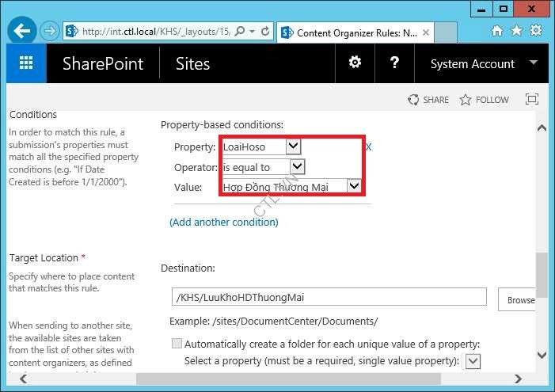Click the browser Back arrow button
The image size is (555, 392).
pos(23,32)
